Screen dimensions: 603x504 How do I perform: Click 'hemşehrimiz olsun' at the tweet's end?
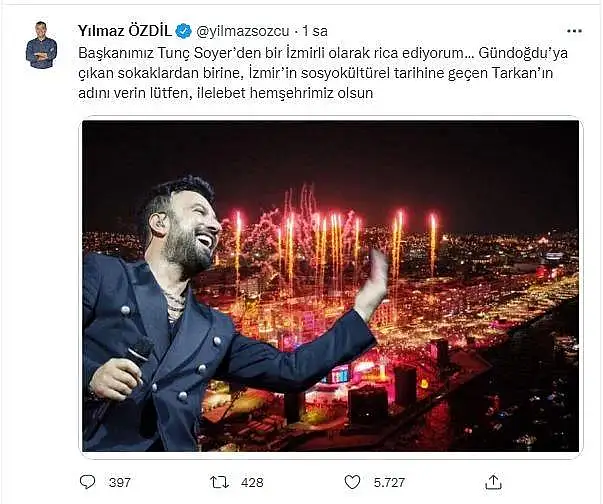[x=310, y=93]
